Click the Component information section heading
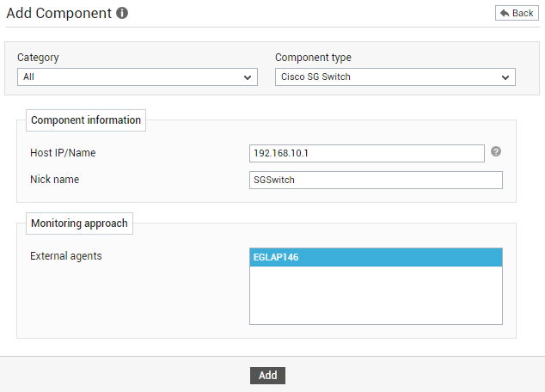Screen dimensions: 545x392 coord(86,120)
